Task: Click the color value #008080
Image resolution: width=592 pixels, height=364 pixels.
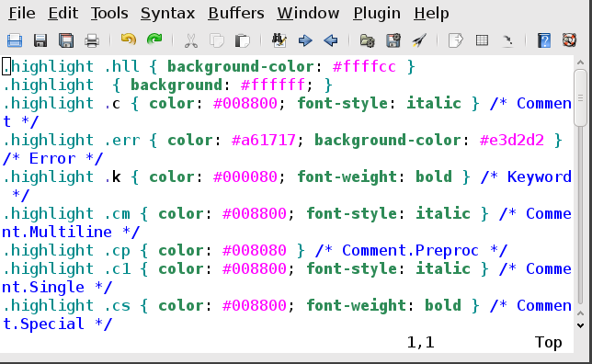Action: point(255,251)
